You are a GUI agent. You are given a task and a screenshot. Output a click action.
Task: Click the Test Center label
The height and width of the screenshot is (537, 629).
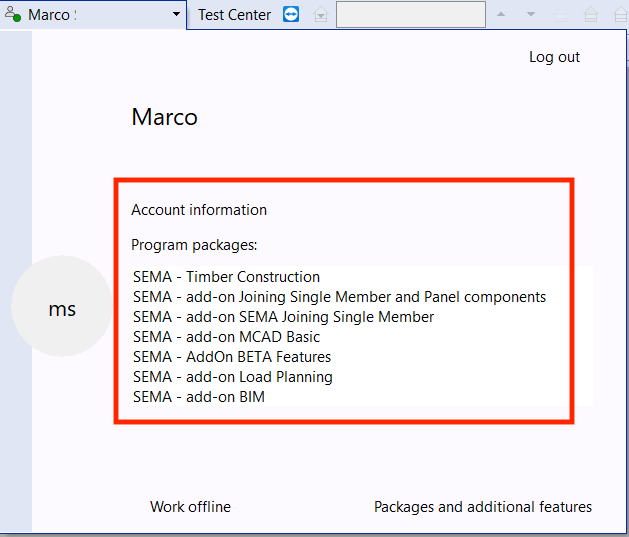point(234,15)
